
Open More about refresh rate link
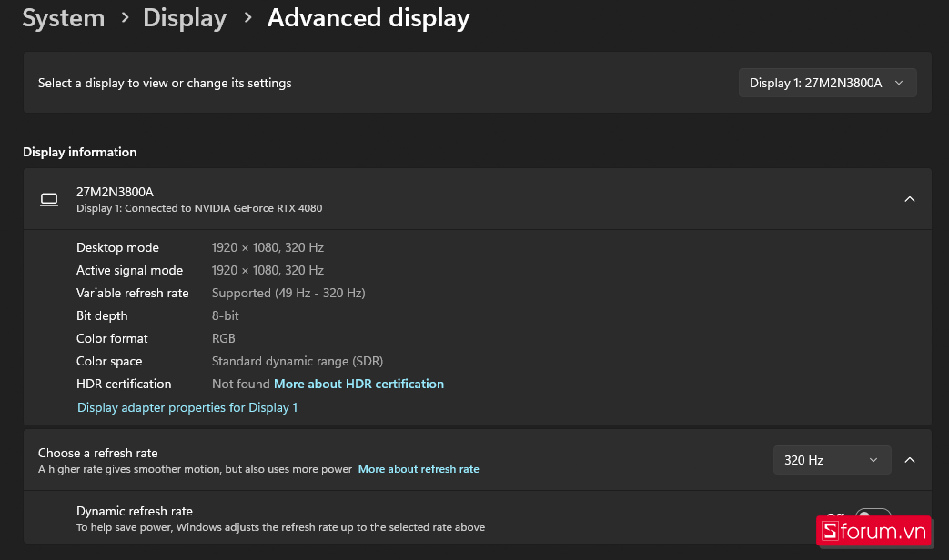(x=419, y=469)
